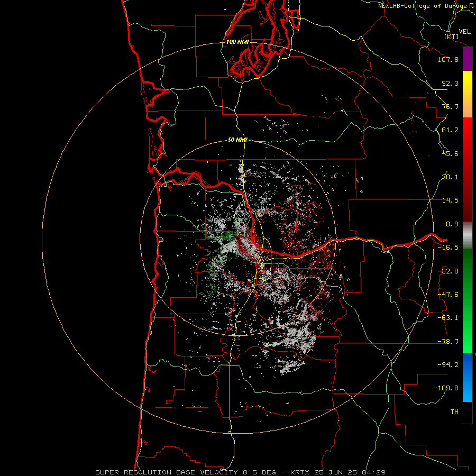Image resolution: width=476 pixels, height=476 pixels.
Task: Click the 76.7 legend value
Action: [450, 106]
